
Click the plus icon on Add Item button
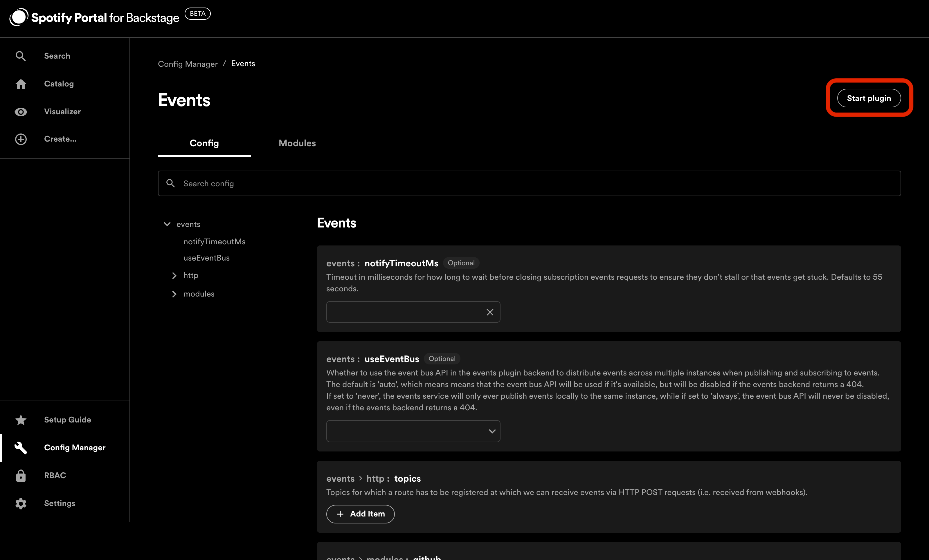[340, 514]
